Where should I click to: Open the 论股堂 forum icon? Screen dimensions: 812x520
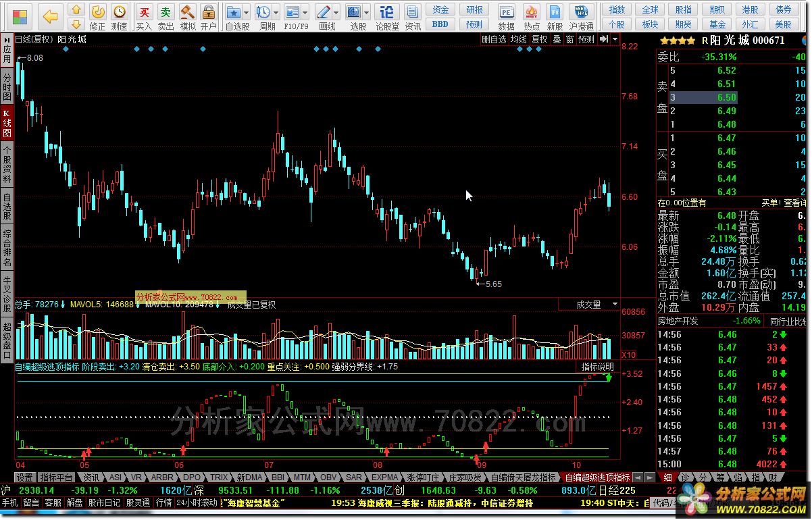pos(387,17)
